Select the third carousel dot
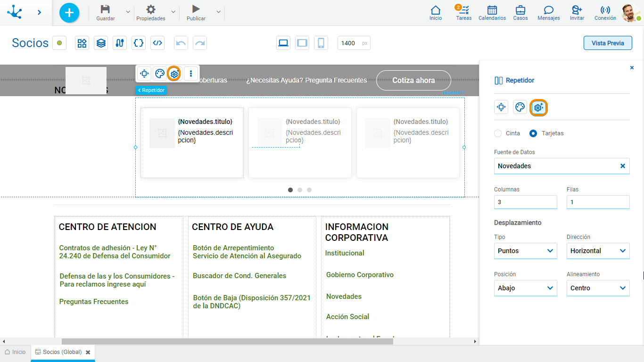This screenshot has height=362, width=644. (x=309, y=190)
